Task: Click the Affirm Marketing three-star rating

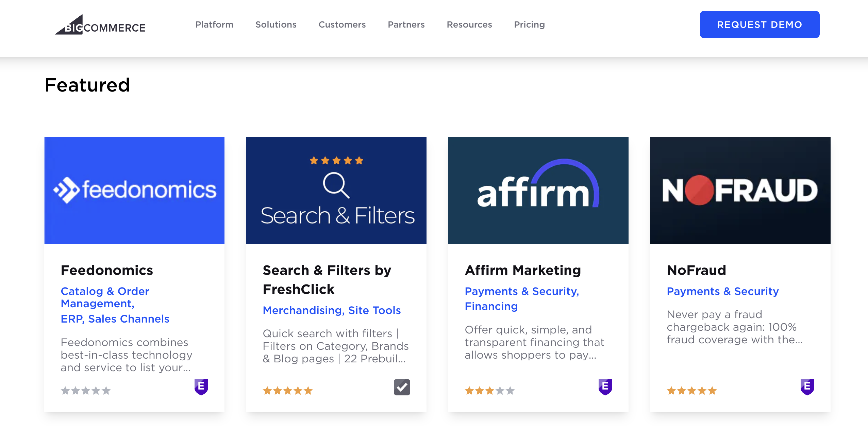Action: click(490, 391)
